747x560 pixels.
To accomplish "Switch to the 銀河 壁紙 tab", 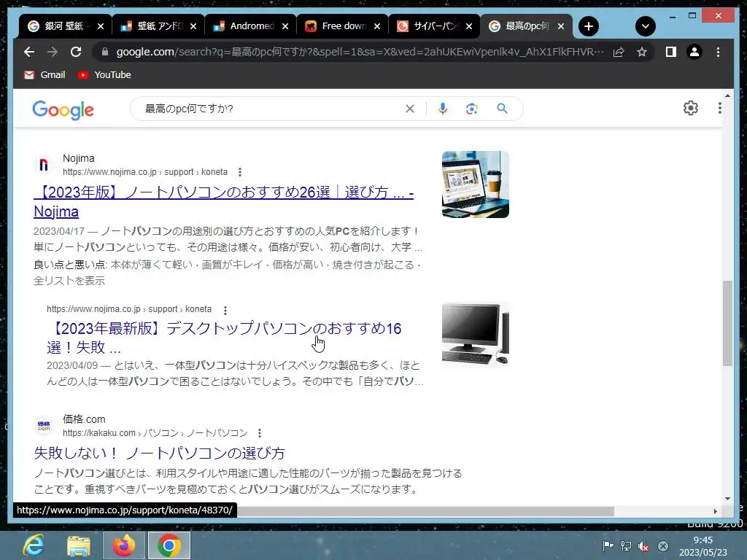I will [x=58, y=26].
